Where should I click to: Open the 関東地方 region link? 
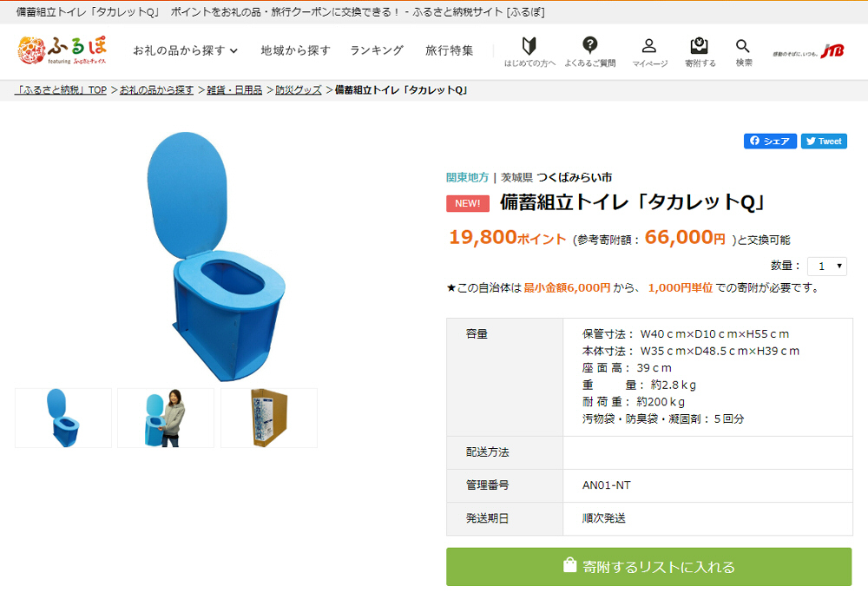click(467, 177)
